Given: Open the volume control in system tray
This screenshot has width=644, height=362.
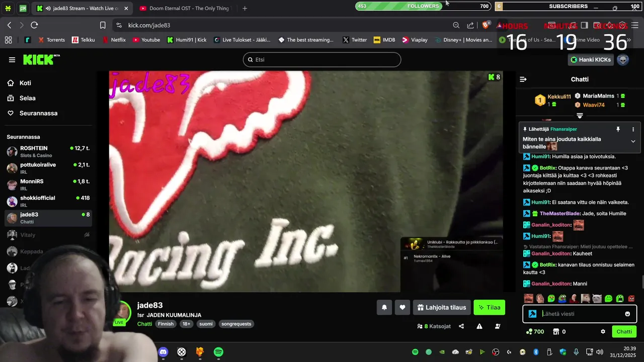Looking at the screenshot, I should pyautogui.click(x=599, y=352).
